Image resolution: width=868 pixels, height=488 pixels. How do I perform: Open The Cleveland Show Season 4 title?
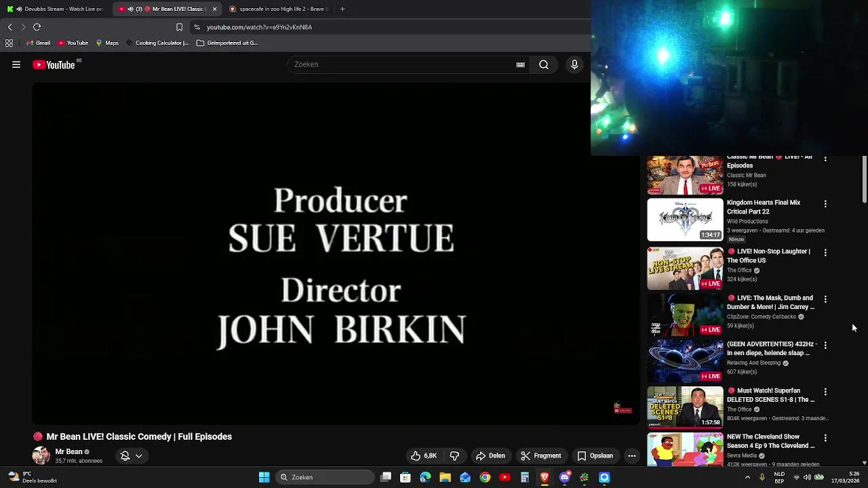point(771,441)
